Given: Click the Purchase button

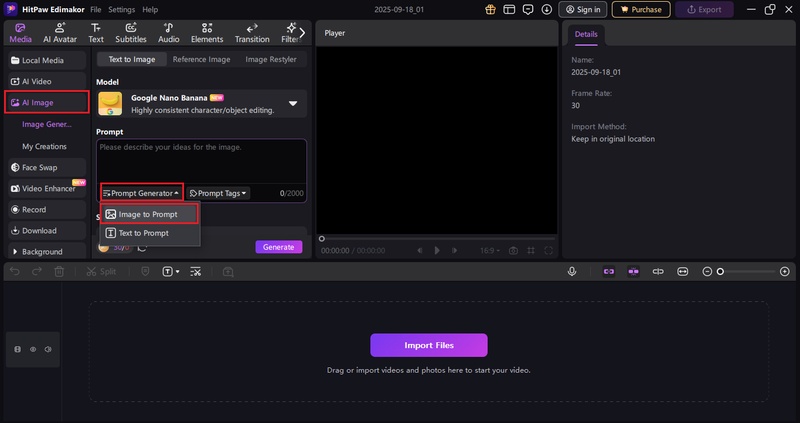Looking at the screenshot, I should tap(641, 10).
